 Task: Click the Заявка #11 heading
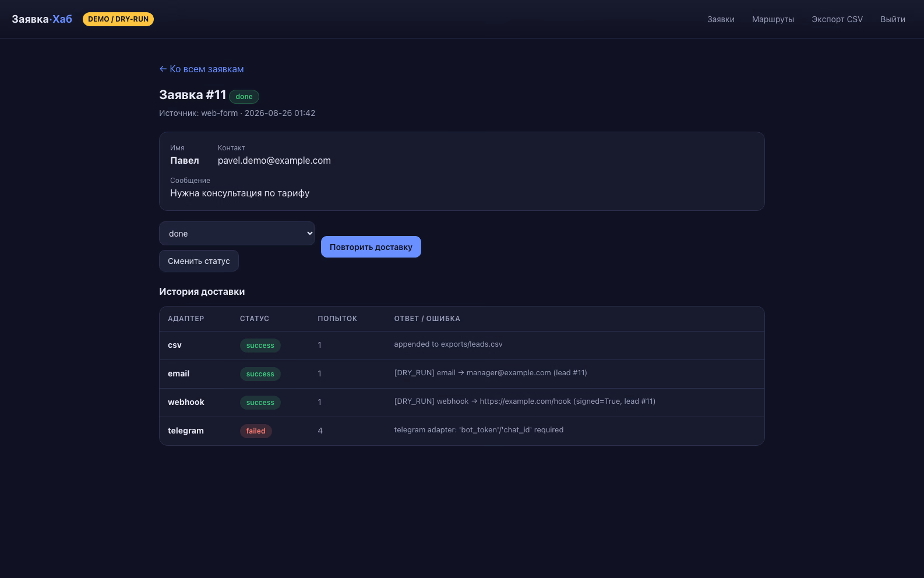192,95
